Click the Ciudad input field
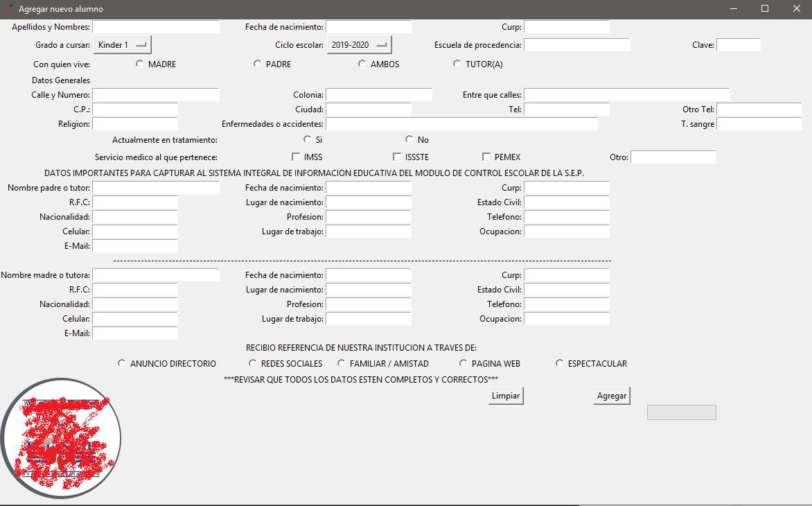Viewport: 812px width, 506px height. [x=369, y=110]
